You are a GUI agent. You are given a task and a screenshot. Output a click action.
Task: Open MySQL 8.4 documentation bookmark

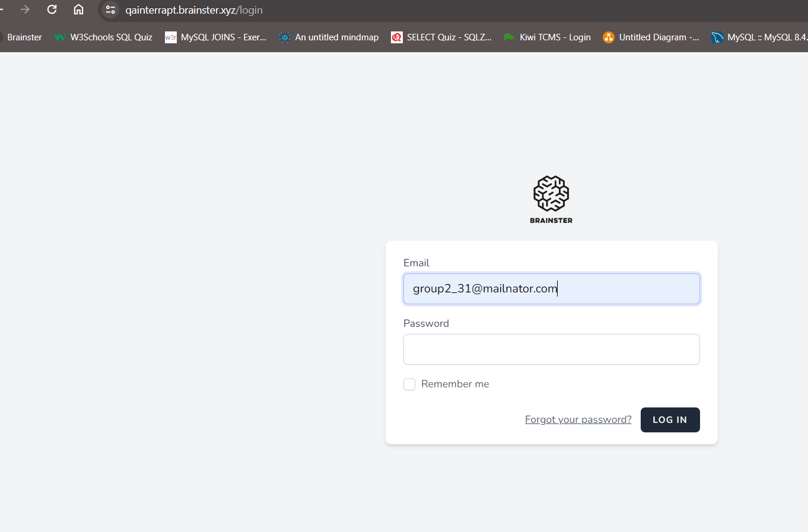point(759,37)
